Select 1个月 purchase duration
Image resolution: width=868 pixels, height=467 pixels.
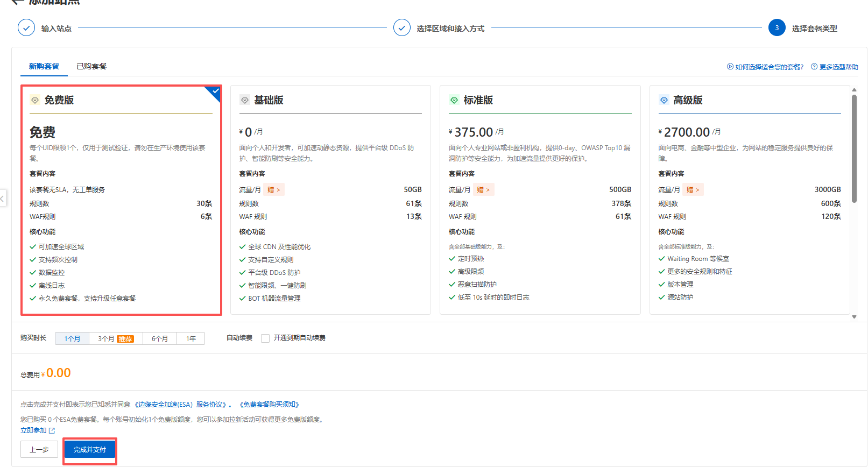(x=72, y=338)
